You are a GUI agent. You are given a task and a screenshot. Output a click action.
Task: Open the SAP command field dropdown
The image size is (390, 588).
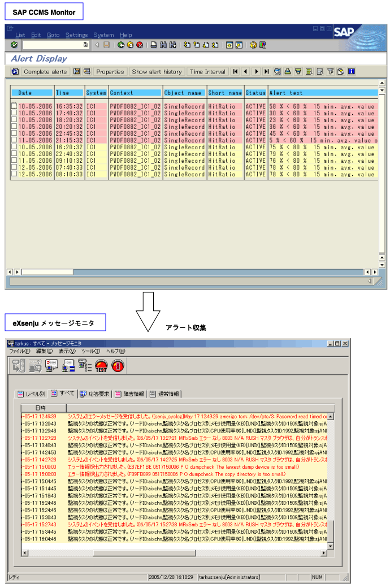point(85,45)
